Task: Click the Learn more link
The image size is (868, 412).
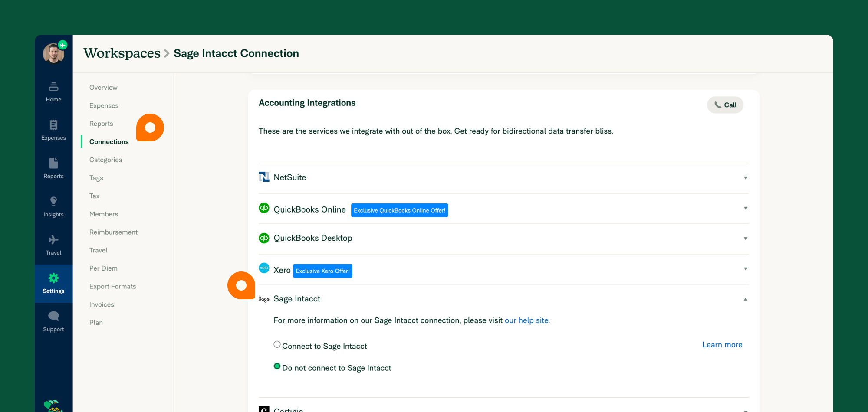Action: click(722, 345)
